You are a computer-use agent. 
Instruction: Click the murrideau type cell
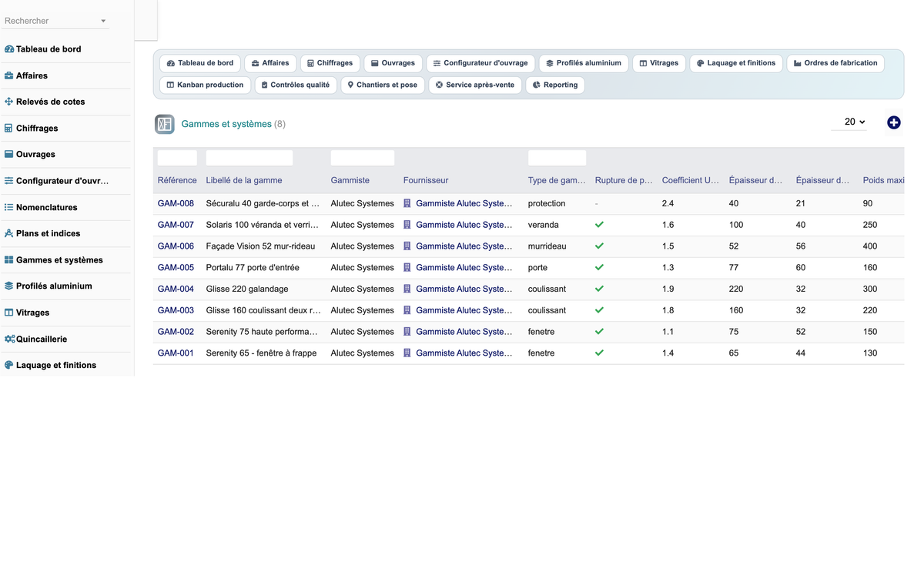[547, 246]
